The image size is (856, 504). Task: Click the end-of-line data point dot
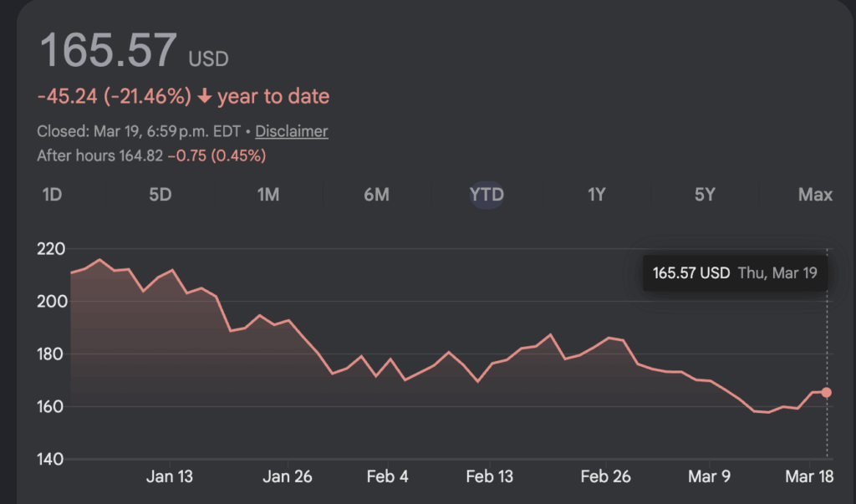point(827,392)
